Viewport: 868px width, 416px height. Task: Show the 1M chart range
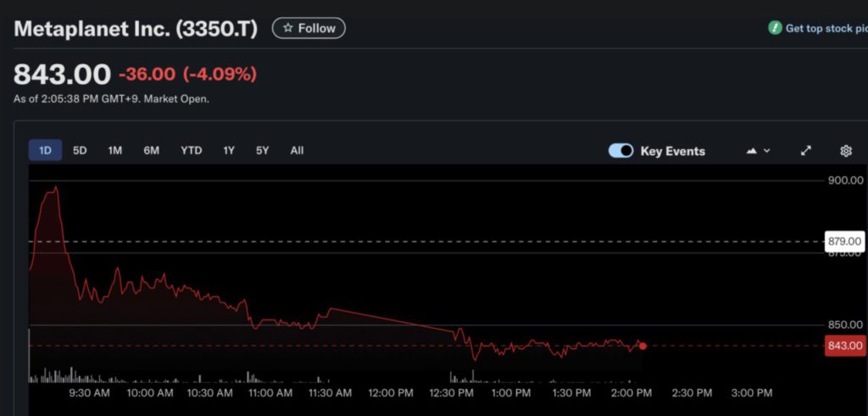(115, 151)
